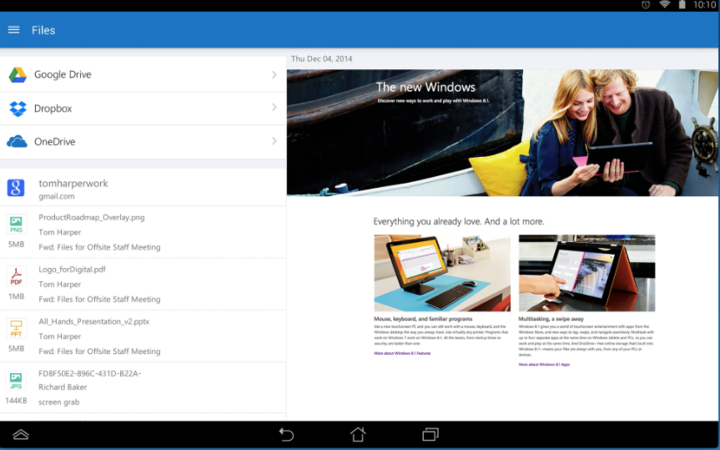Tap 'More about Windows 8.1 Apps' link
This screenshot has width=720, height=450.
coord(544,365)
